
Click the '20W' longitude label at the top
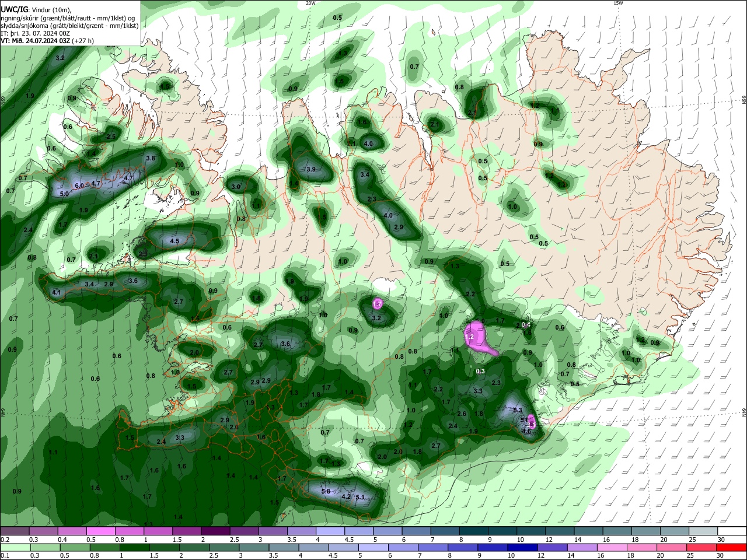310,3
